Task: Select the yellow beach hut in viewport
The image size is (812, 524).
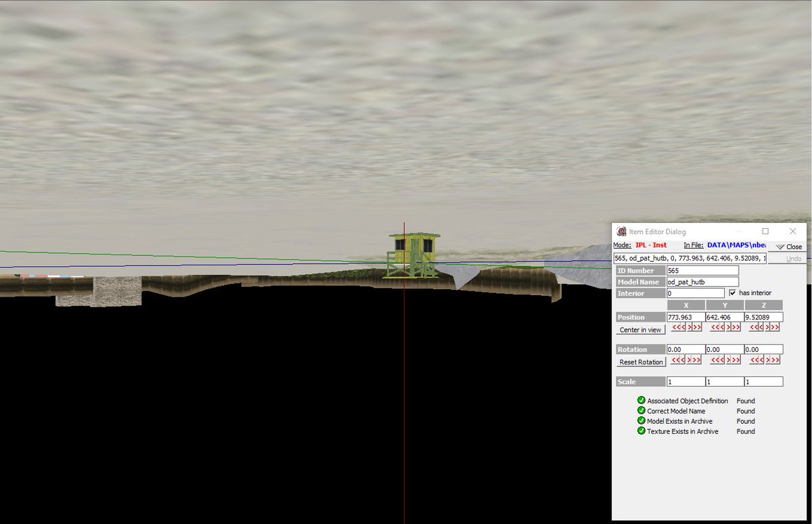Action: pos(411,255)
